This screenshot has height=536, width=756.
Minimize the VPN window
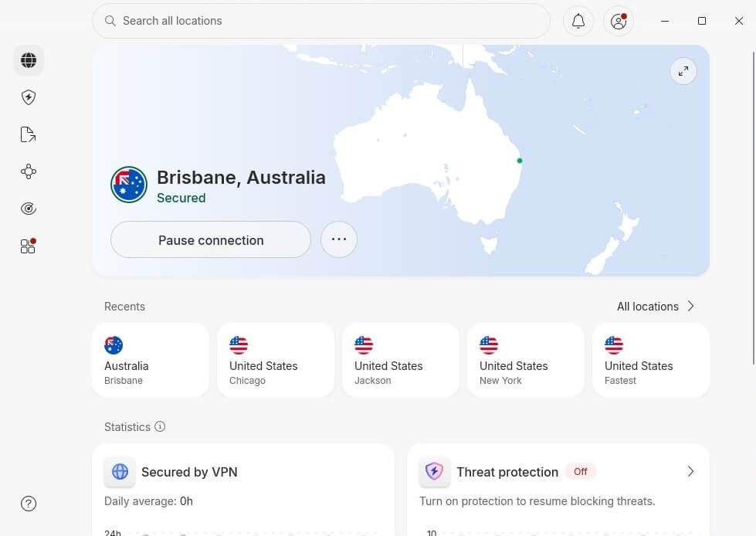[664, 21]
